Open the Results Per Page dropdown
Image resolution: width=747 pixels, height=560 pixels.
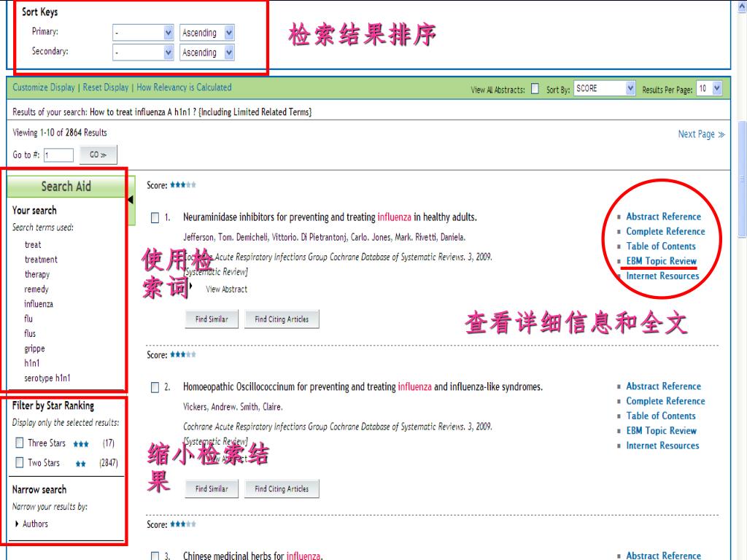pyautogui.click(x=709, y=88)
